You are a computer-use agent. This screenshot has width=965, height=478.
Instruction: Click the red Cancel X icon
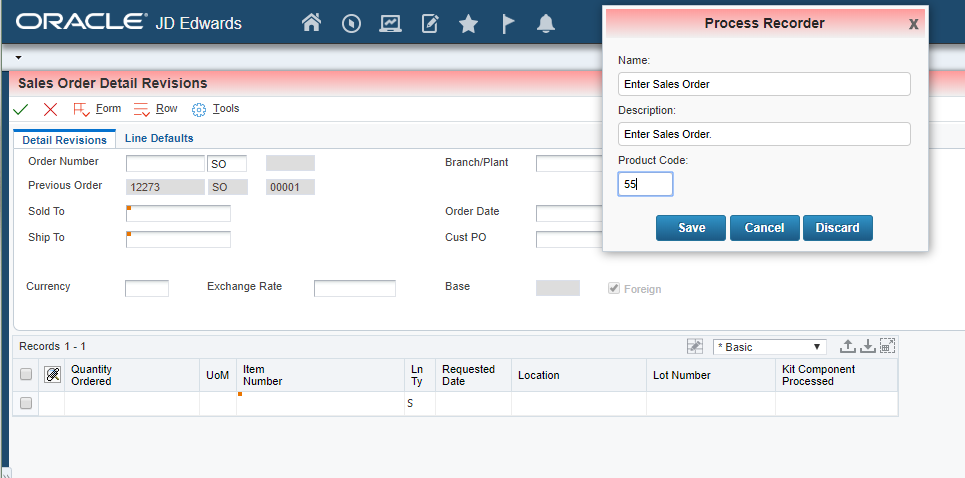coord(50,110)
